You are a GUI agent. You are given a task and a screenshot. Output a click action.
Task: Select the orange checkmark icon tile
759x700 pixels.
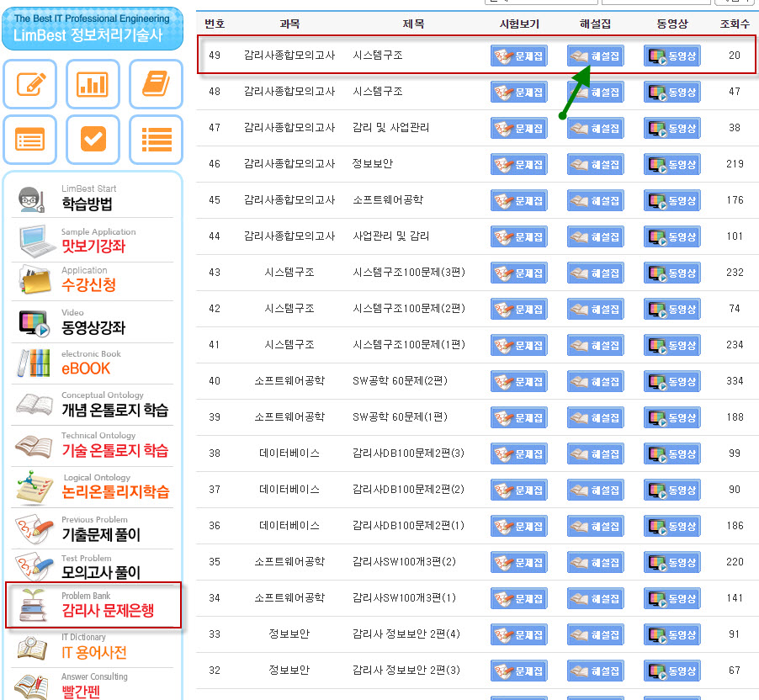point(93,139)
